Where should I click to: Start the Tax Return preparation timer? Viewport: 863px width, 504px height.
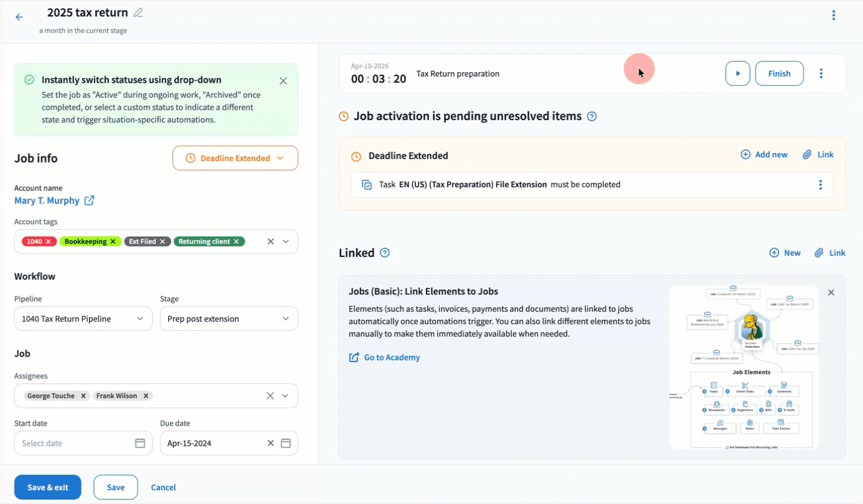tap(737, 73)
